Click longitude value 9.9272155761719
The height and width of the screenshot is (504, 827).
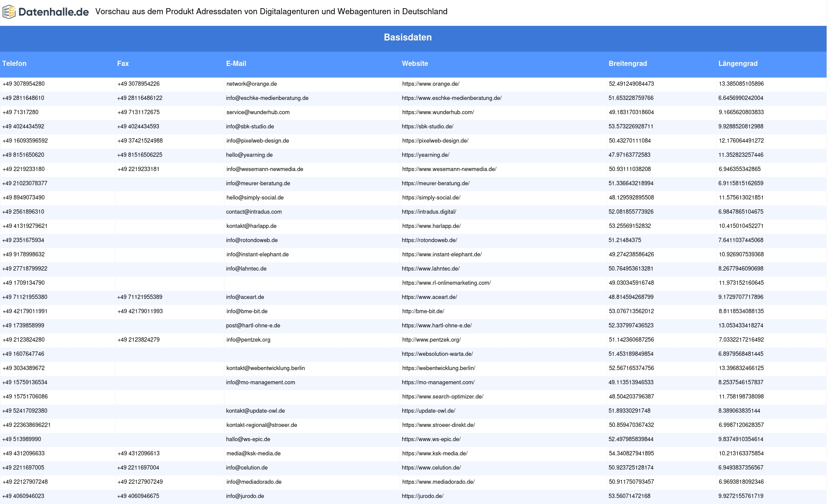(x=741, y=496)
